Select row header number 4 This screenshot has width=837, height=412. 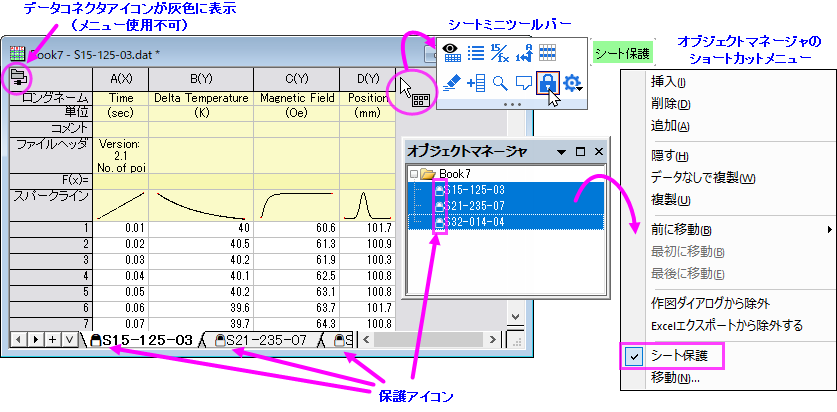[x=51, y=276]
